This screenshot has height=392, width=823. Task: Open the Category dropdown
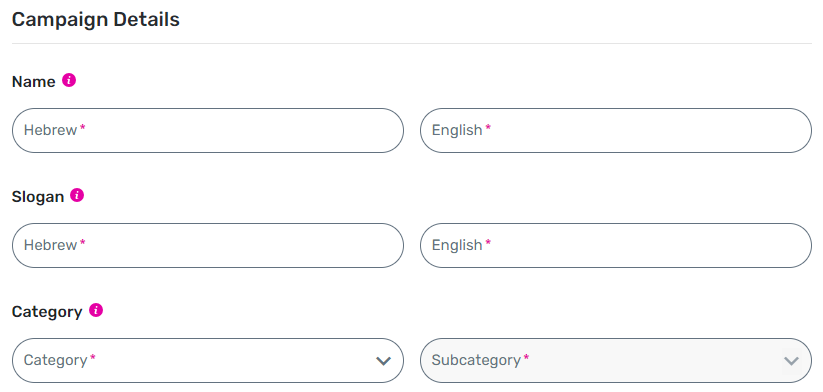[208, 361]
